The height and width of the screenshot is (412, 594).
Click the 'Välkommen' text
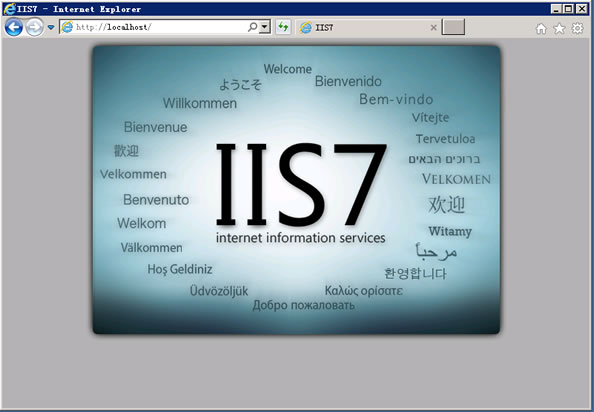point(152,248)
